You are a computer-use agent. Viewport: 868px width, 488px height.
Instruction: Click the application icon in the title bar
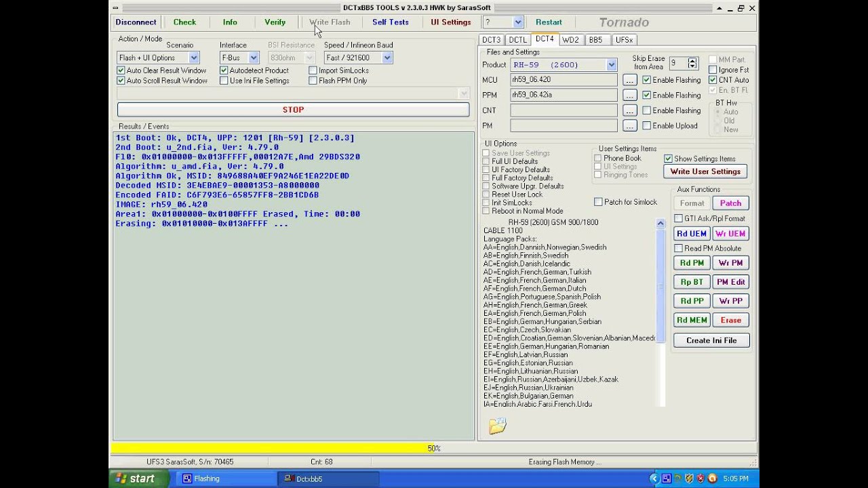(x=116, y=8)
